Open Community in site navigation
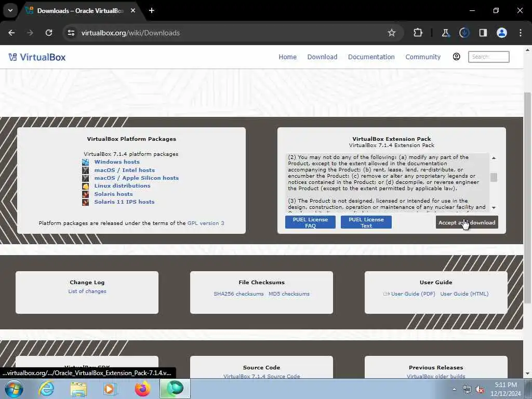 point(423,57)
